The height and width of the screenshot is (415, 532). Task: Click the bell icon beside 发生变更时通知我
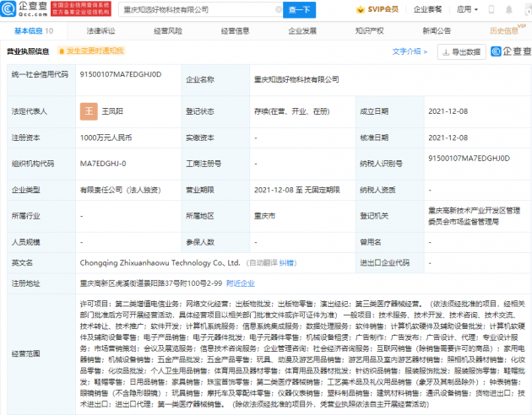(x=62, y=51)
